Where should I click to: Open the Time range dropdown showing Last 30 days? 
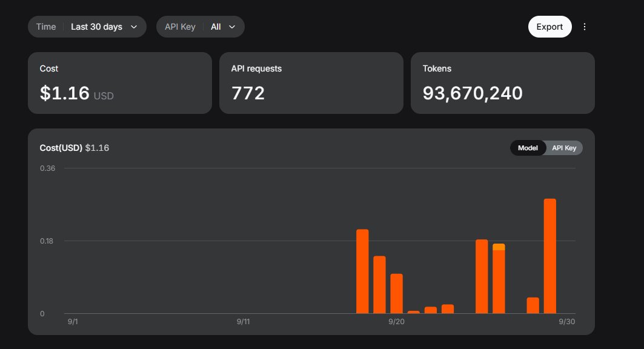coord(87,27)
